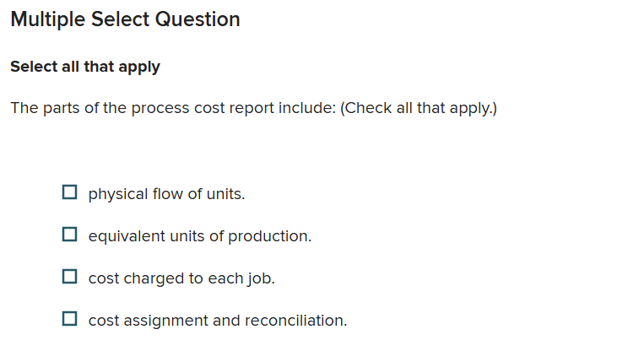
Task: Click the "(Check all that apply.)" phrase
Action: click(419, 108)
